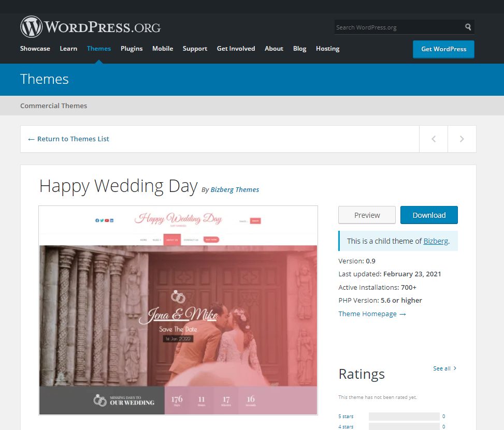This screenshot has width=504, height=430.
Task: Open Get Involved navigation item
Action: pyautogui.click(x=236, y=49)
